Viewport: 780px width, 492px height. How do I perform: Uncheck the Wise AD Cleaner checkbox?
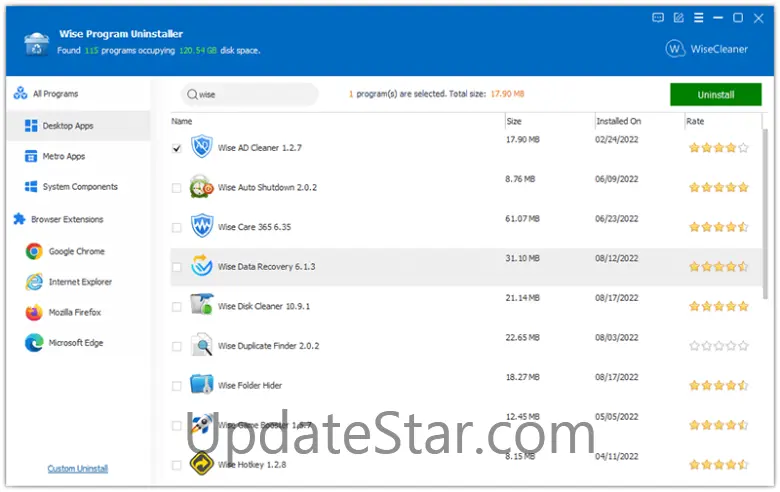click(177, 148)
